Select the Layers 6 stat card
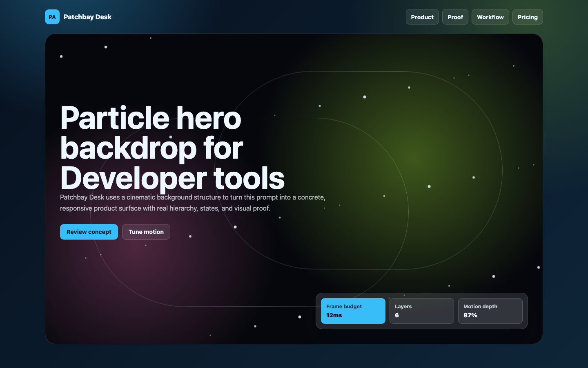Image resolution: width=588 pixels, height=368 pixels. [422, 311]
